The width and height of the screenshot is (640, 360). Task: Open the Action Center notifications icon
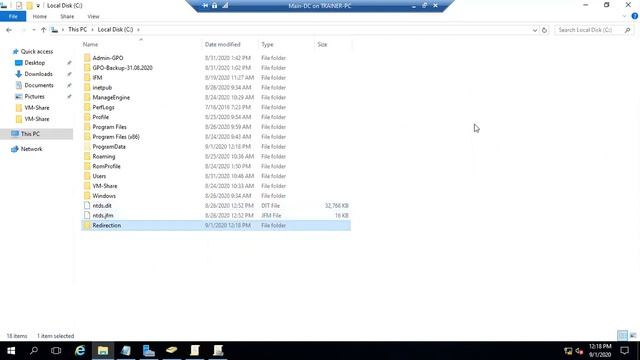(624, 351)
